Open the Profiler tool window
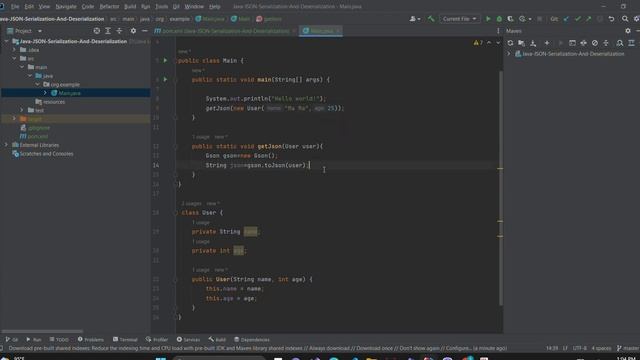 (157, 340)
